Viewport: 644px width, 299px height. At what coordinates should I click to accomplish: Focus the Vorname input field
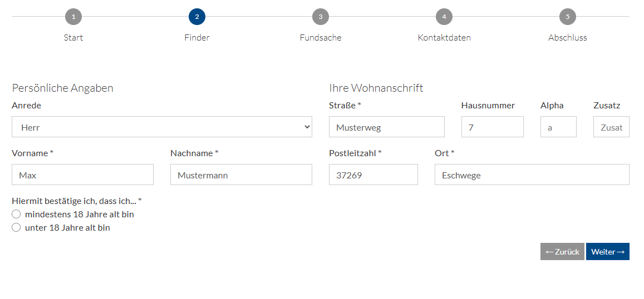point(82,175)
